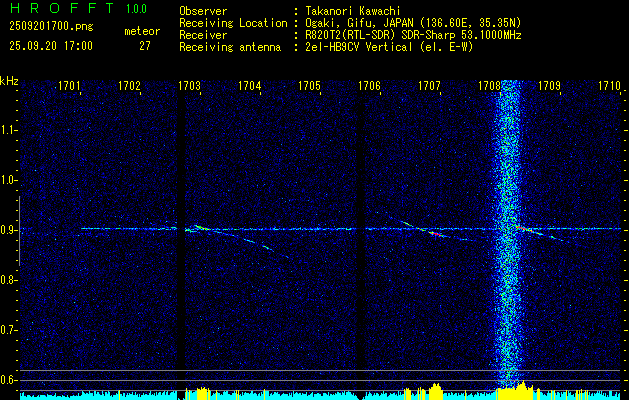Click the Observer field label
Image resolution: width=629 pixels, height=400 pixels.
(x=203, y=11)
